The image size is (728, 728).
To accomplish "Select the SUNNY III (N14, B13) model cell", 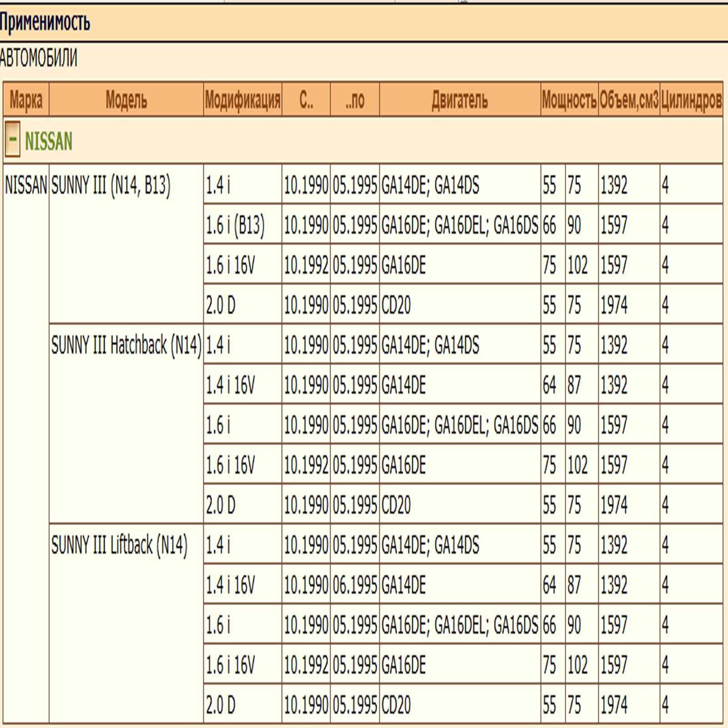I will (111, 185).
